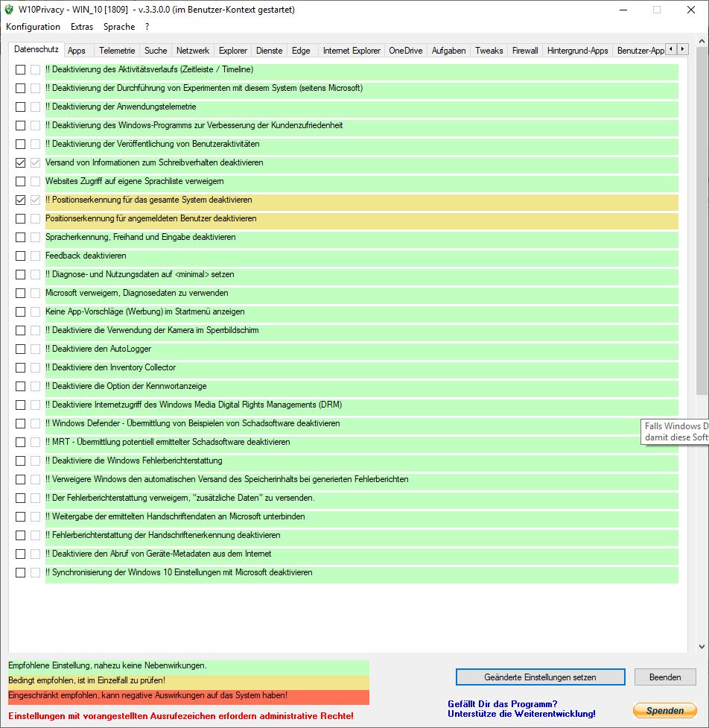Enable Deaktiviere den AutoLogger checkbox

(x=20, y=349)
